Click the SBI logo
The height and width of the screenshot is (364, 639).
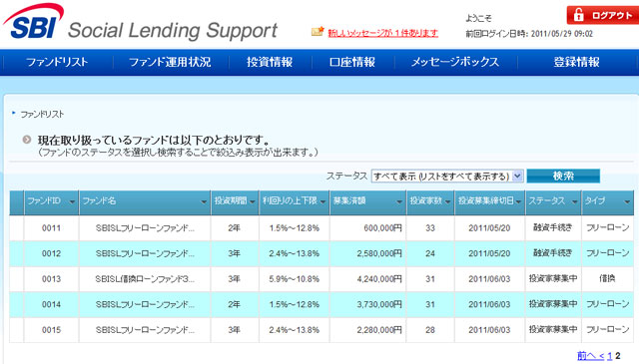[33, 22]
